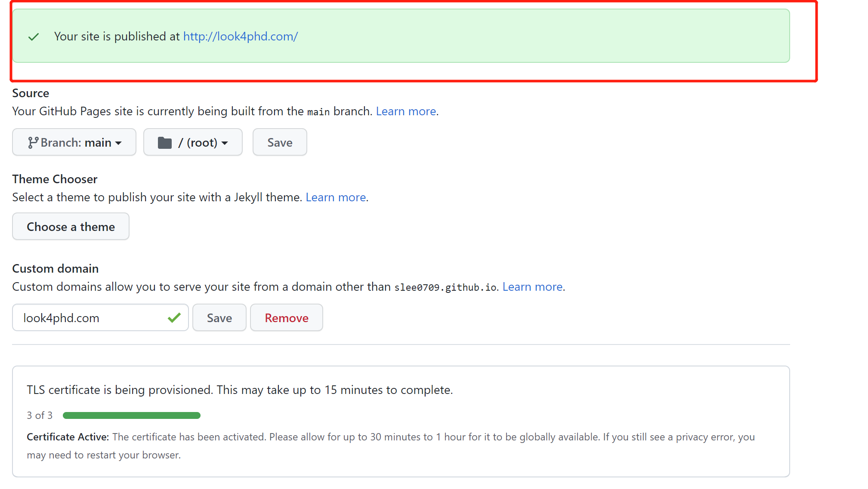Focus the look4phd.com custom domain field
This screenshot has height=489, width=868.
[100, 318]
